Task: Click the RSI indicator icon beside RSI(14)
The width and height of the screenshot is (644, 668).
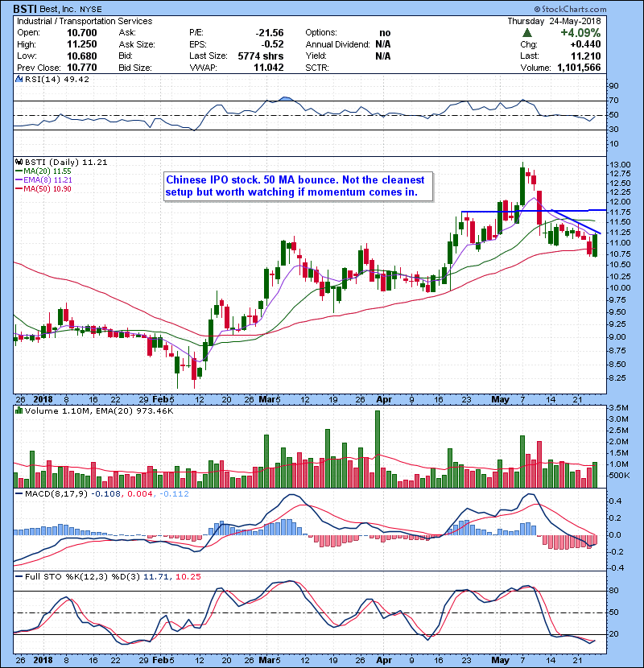Action: tap(19, 79)
